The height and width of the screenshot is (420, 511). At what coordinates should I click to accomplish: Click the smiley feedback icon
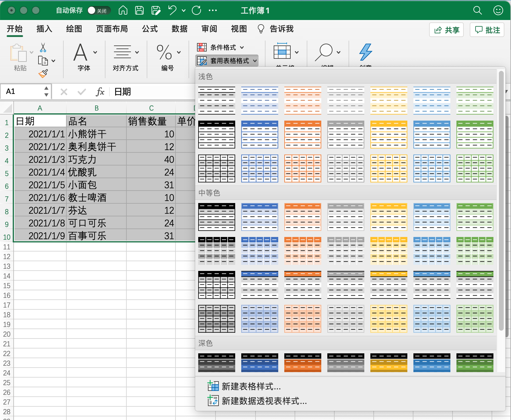[x=498, y=10]
